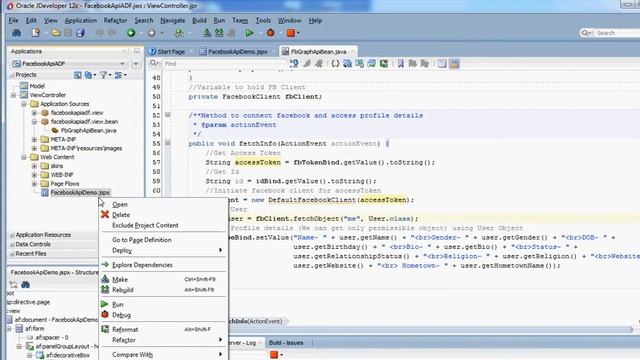Click the navigator display icon in Projects bar
Viewport: 640px width, 360px height.
pos(78,75)
